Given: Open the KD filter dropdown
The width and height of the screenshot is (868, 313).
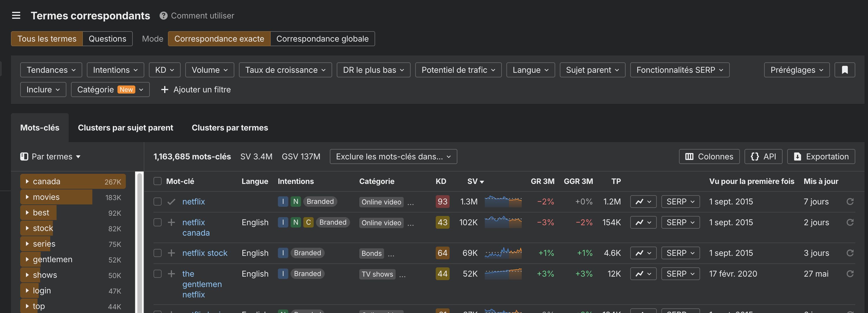Looking at the screenshot, I should tap(164, 70).
